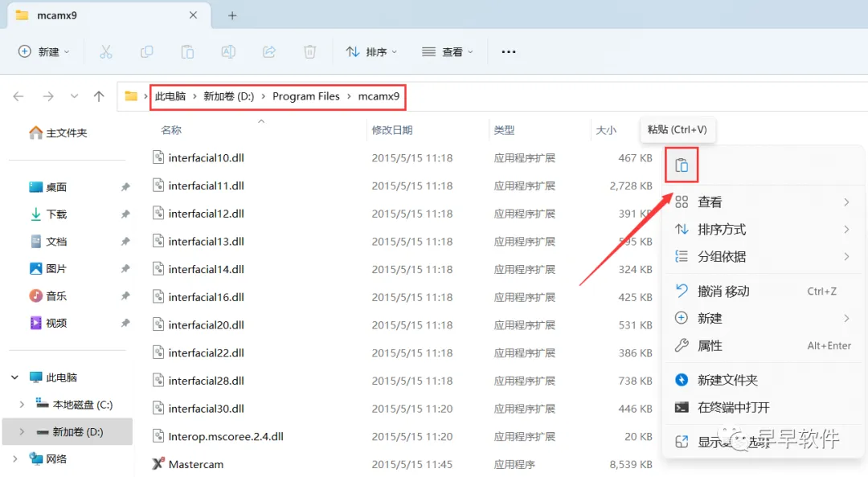The image size is (868, 477).
Task: Click 新加卷 (D:) in address breadcrumb
Action: [228, 96]
